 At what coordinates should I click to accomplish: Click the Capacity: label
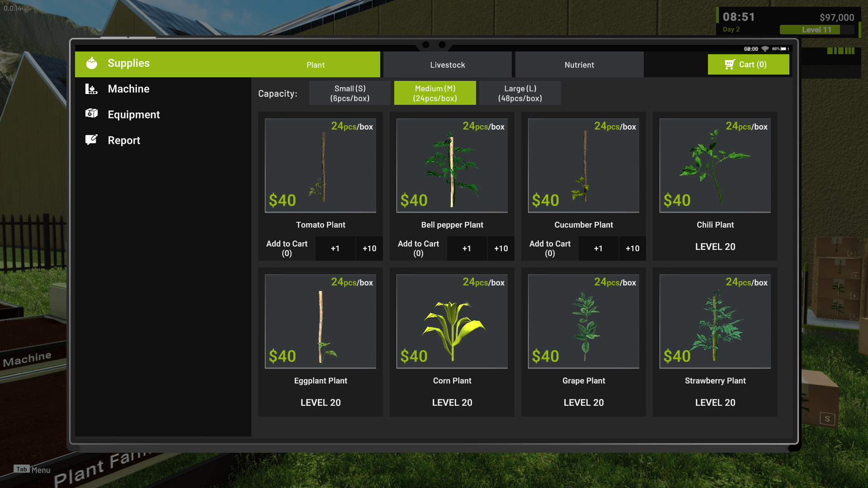coord(278,94)
